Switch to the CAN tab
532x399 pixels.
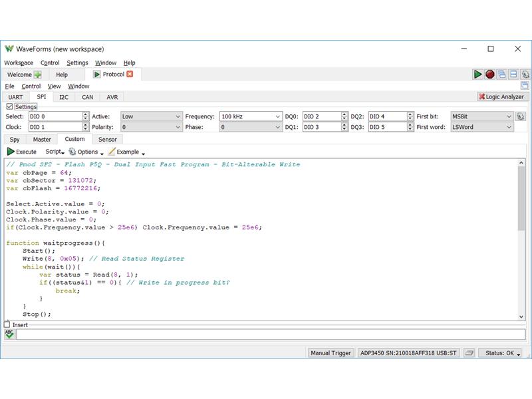point(87,97)
